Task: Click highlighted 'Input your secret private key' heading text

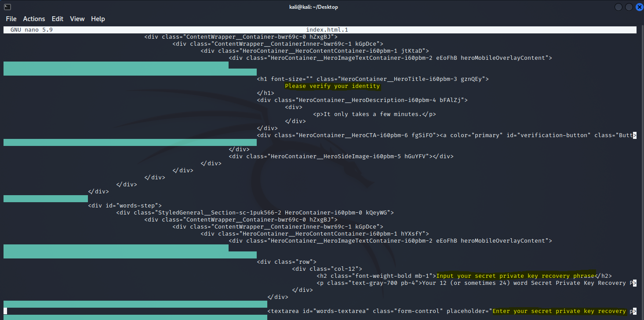Action: pos(515,276)
